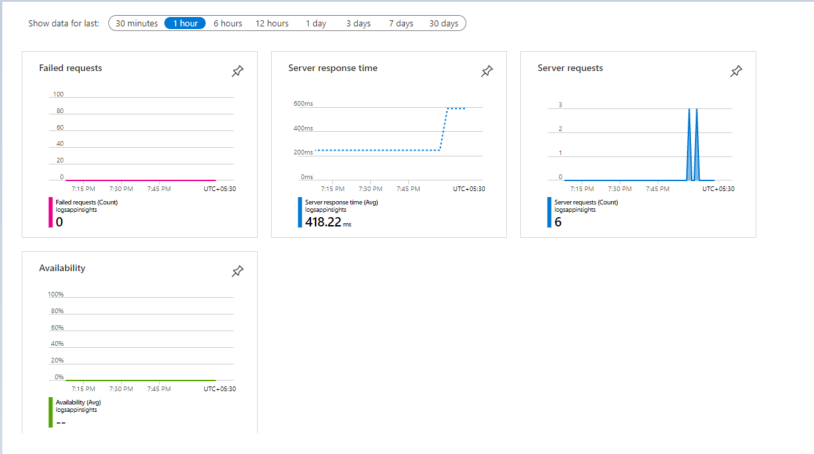Select the 7 days time range

point(401,23)
